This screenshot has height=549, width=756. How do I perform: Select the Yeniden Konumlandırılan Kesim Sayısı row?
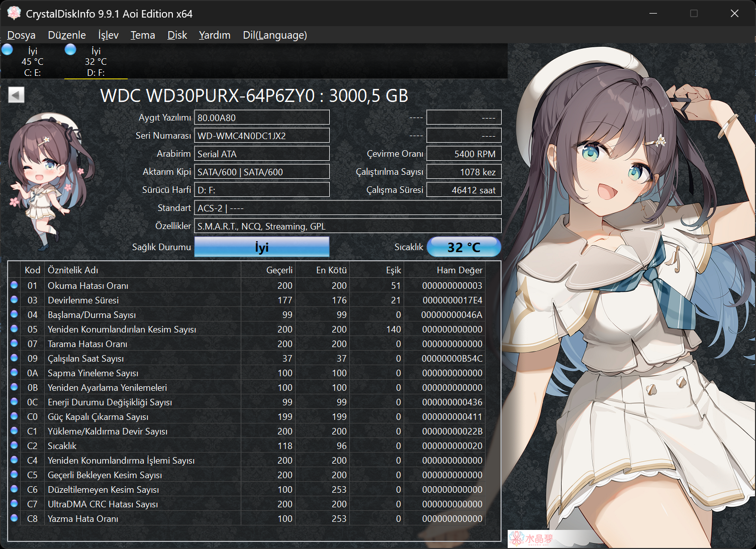click(x=247, y=329)
